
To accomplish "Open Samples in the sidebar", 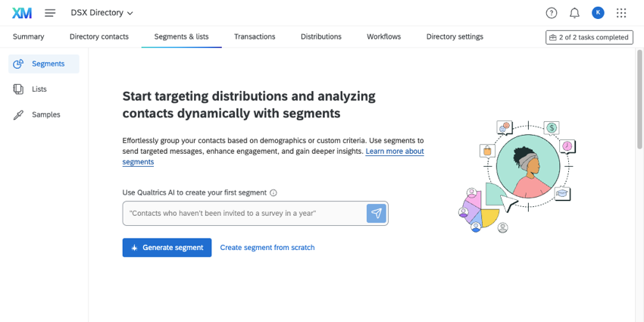I will click(43, 114).
